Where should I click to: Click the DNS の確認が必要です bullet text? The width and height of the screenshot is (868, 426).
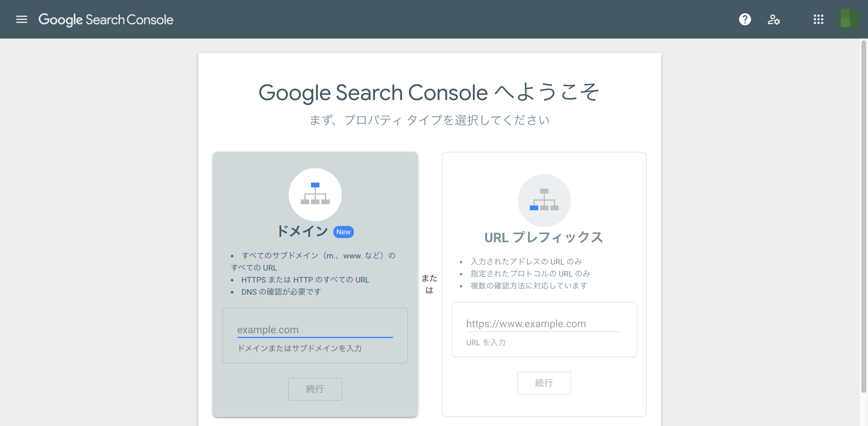tap(281, 292)
